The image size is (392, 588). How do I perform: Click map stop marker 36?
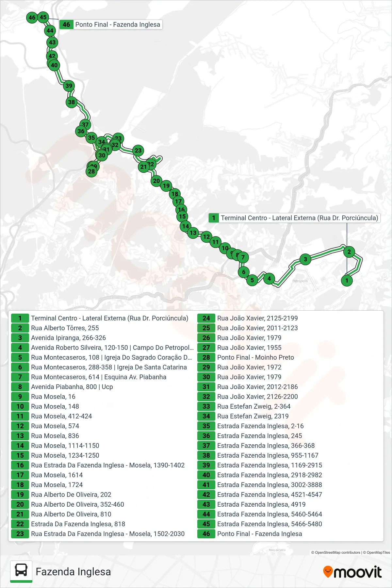coord(81,131)
